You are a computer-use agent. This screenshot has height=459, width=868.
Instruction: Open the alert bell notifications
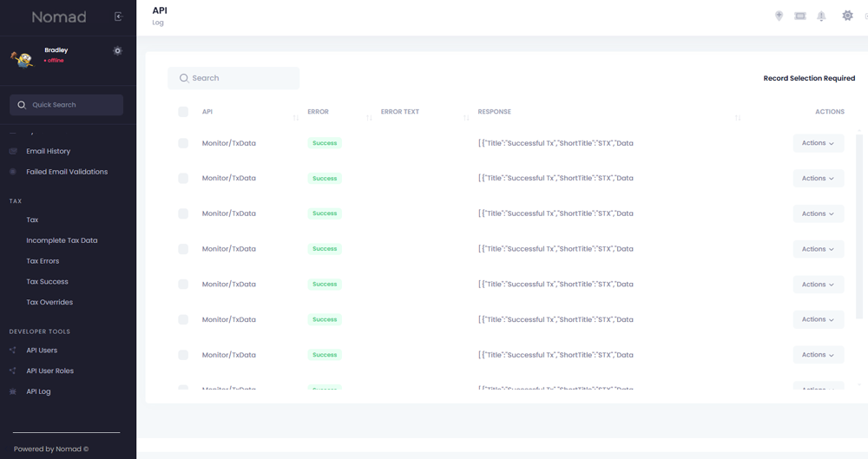click(821, 16)
